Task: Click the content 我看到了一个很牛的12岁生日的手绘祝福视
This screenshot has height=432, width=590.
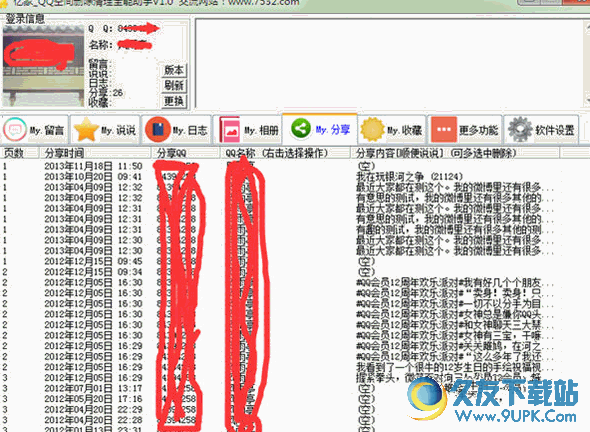Action: (455, 367)
